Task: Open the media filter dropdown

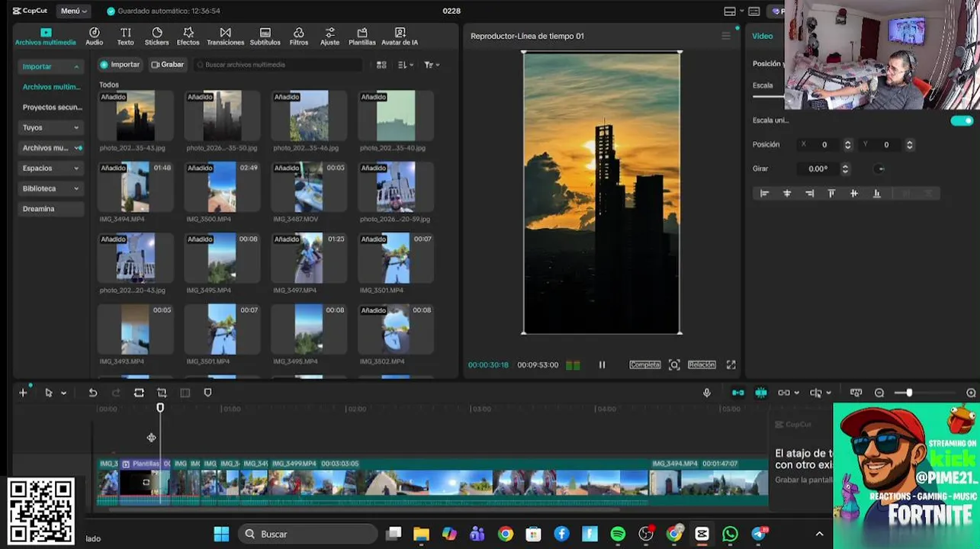Action: (431, 65)
